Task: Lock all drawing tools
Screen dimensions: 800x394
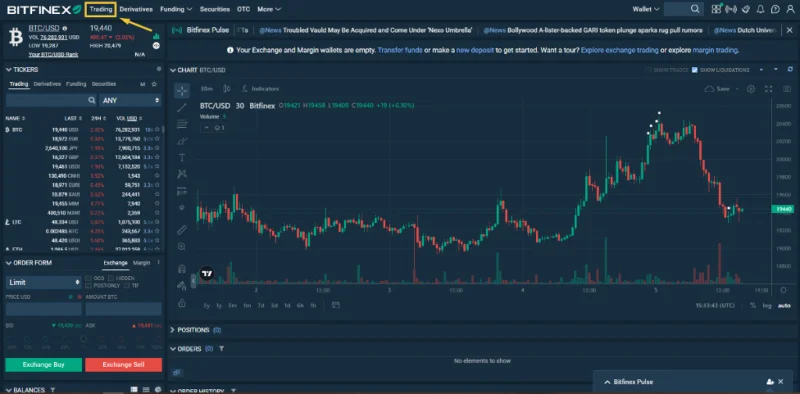Action: [182, 303]
